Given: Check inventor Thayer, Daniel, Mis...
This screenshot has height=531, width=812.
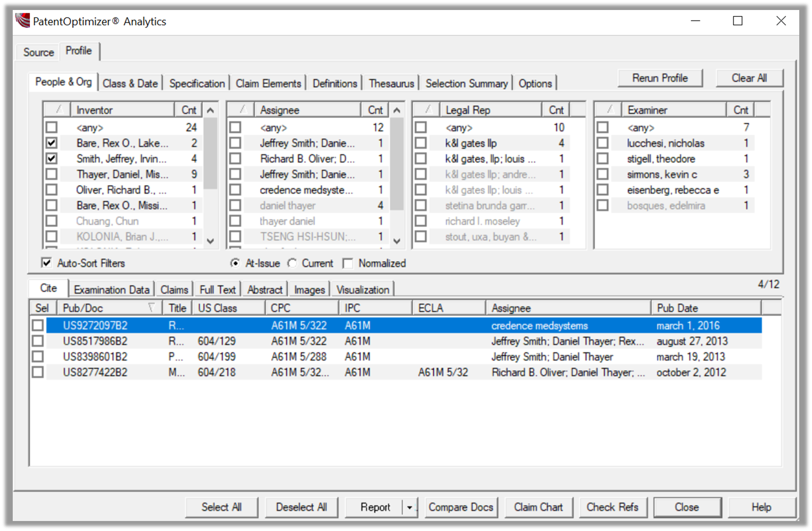Looking at the screenshot, I should point(51,174).
